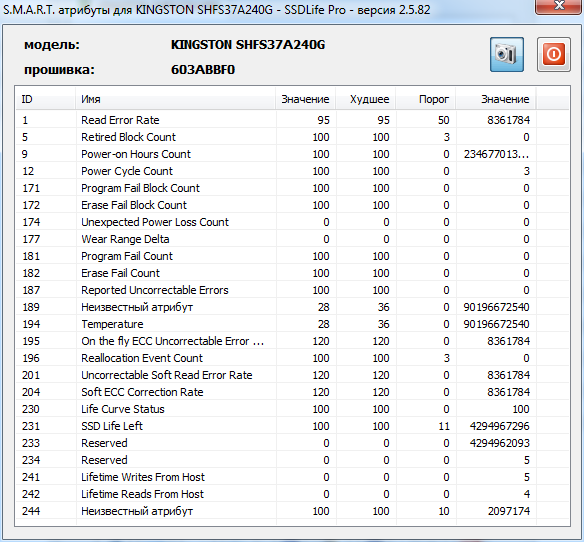Select the Temperature attribute row
The image size is (584, 542).
tap(292, 324)
